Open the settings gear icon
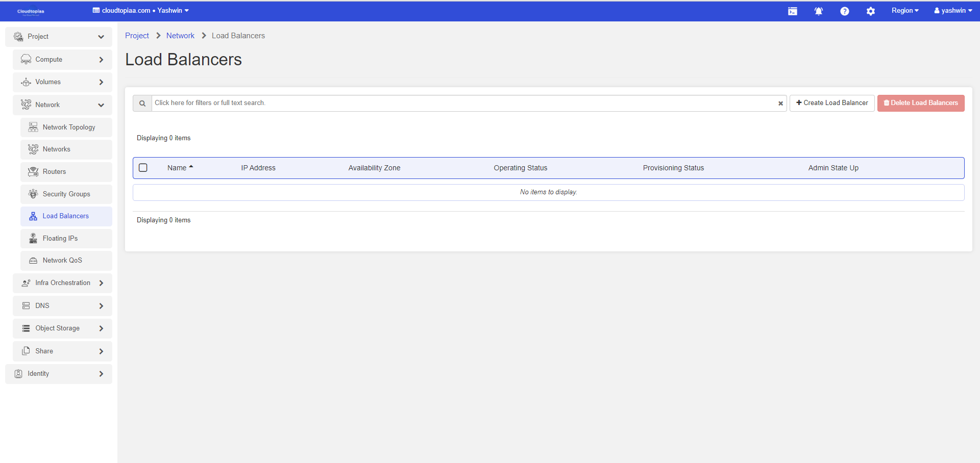The height and width of the screenshot is (463, 980). click(870, 11)
